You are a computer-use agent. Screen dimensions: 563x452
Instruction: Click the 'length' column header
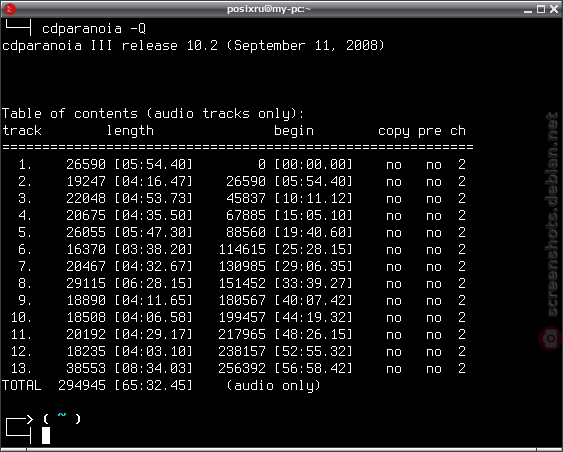coord(130,131)
